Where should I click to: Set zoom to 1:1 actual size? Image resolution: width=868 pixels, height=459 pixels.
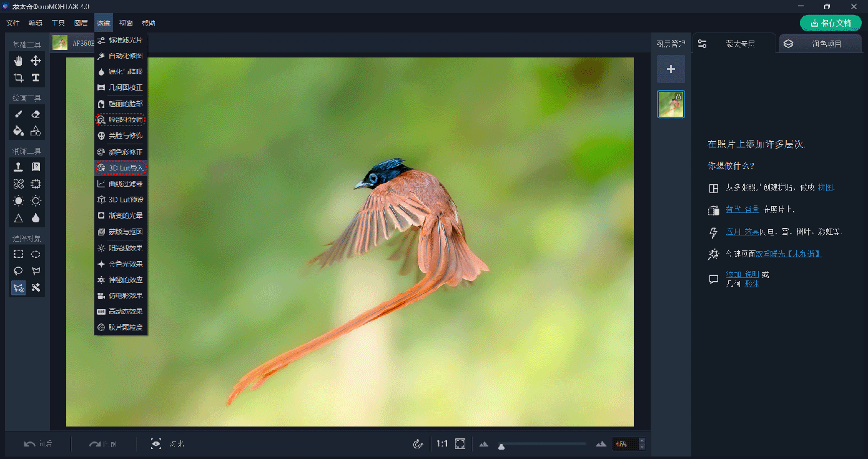[442, 444]
